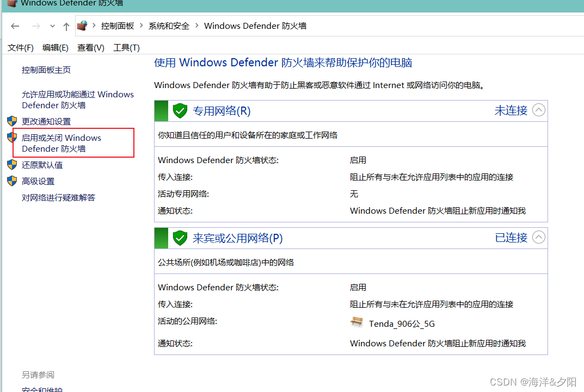
Task: Expand chevron after 系统和安全 breadcrumb
Action: [x=196, y=26]
